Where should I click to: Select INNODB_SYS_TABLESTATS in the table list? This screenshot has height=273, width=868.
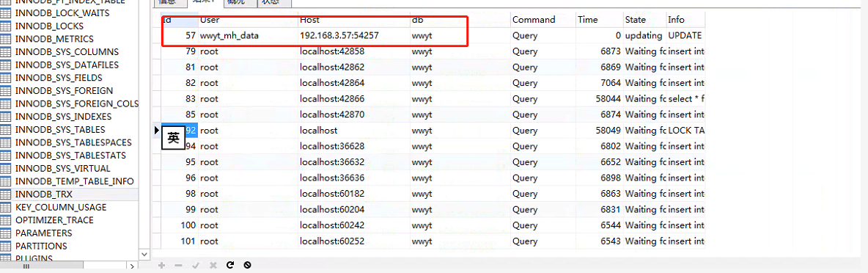coord(71,156)
